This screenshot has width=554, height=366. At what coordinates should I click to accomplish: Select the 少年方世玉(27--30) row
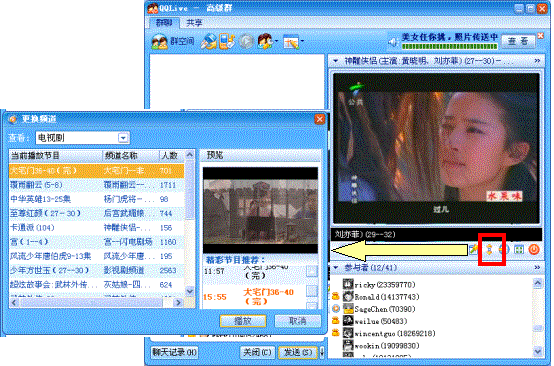96,270
